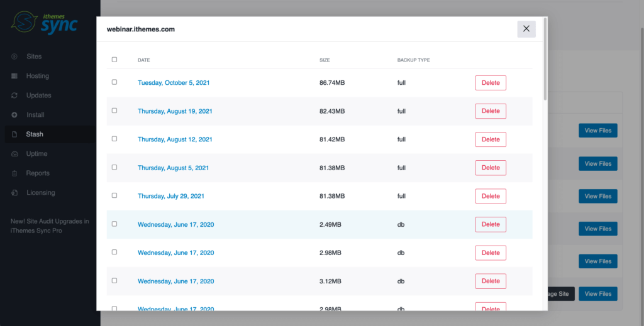This screenshot has width=644, height=326.
Task: Click the 81.38MB size in the August 5 row
Action: point(332,168)
